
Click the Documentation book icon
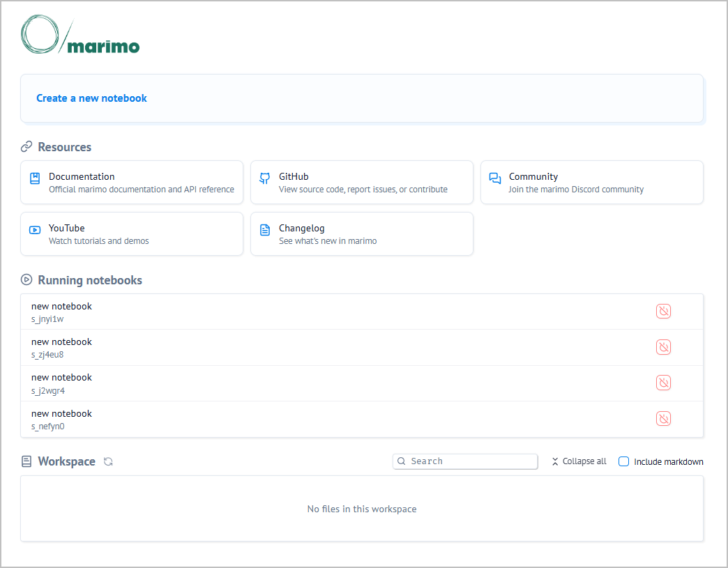pos(35,178)
